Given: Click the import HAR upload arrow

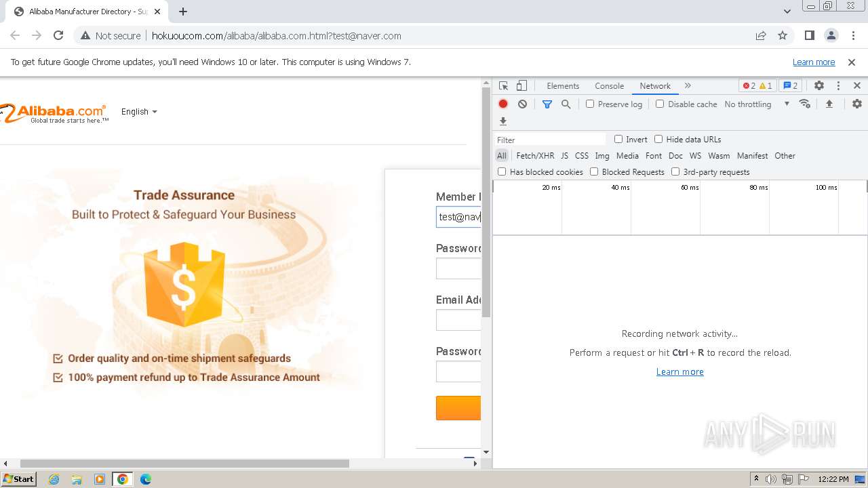Looking at the screenshot, I should (x=829, y=104).
